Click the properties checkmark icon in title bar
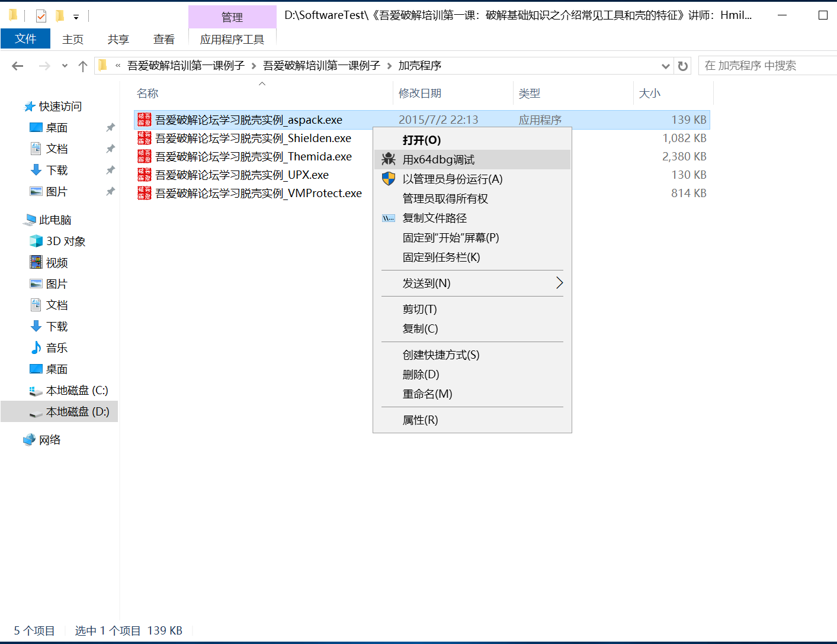Viewport: 837px width, 644px height. [41, 16]
